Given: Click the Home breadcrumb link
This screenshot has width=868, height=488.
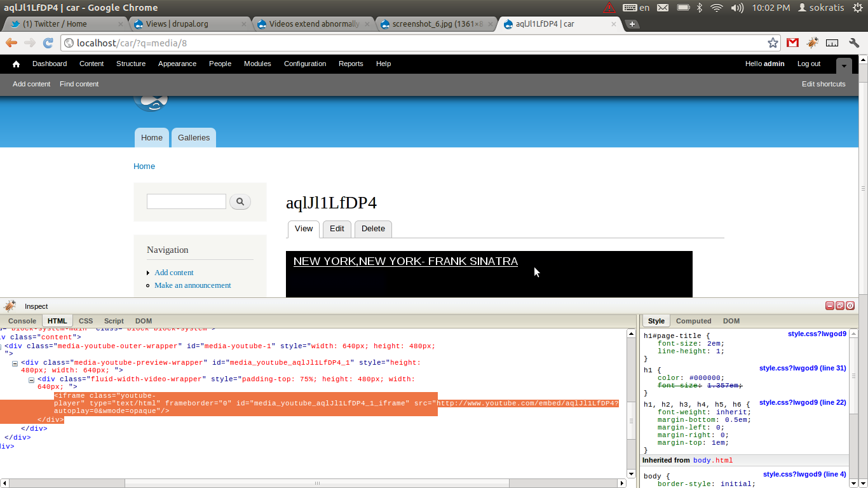Looking at the screenshot, I should tap(144, 166).
